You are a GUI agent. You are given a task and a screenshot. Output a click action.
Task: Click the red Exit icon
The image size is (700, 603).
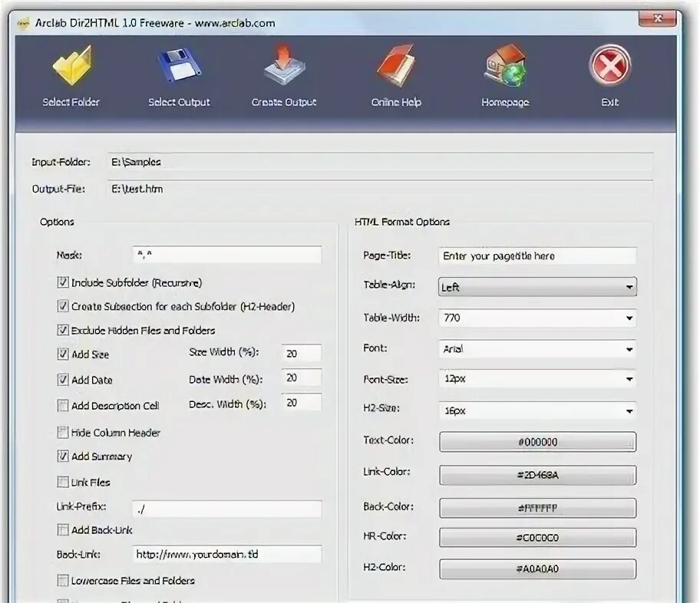click(610, 66)
